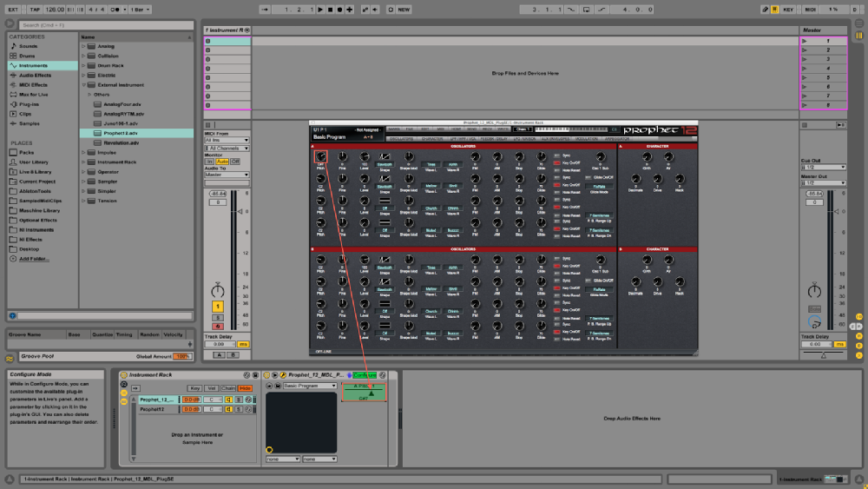Select the Audio Effects category
The image size is (868, 489).
click(35, 76)
